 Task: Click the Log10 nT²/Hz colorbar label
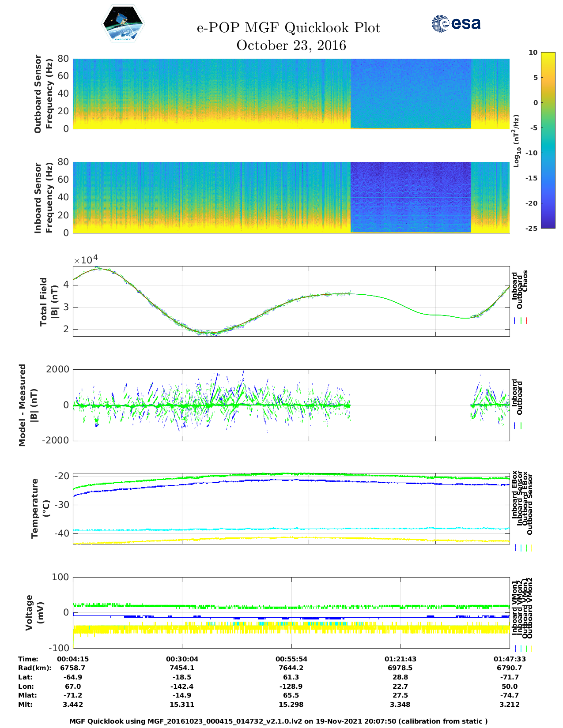coord(516,141)
